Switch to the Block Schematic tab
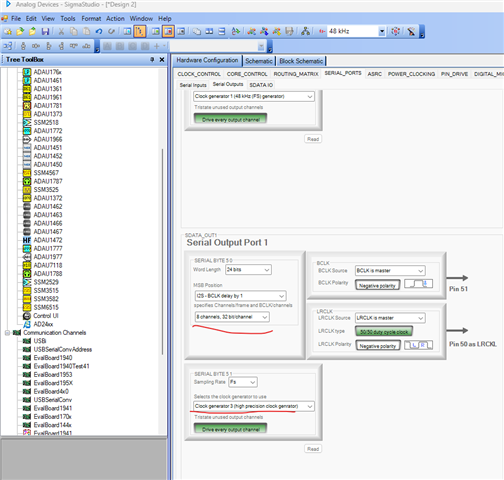The image size is (504, 480). pos(301,61)
